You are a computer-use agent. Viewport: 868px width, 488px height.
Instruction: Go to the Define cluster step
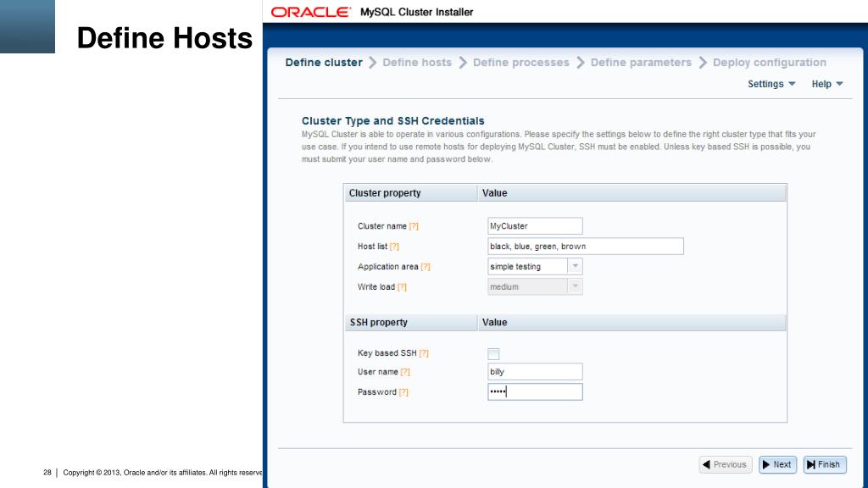coord(324,63)
